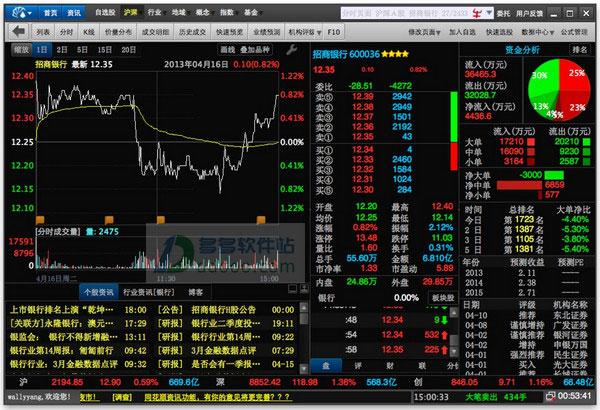Open the 数据中心 dropdown
600x410 pixels.
(x=538, y=32)
